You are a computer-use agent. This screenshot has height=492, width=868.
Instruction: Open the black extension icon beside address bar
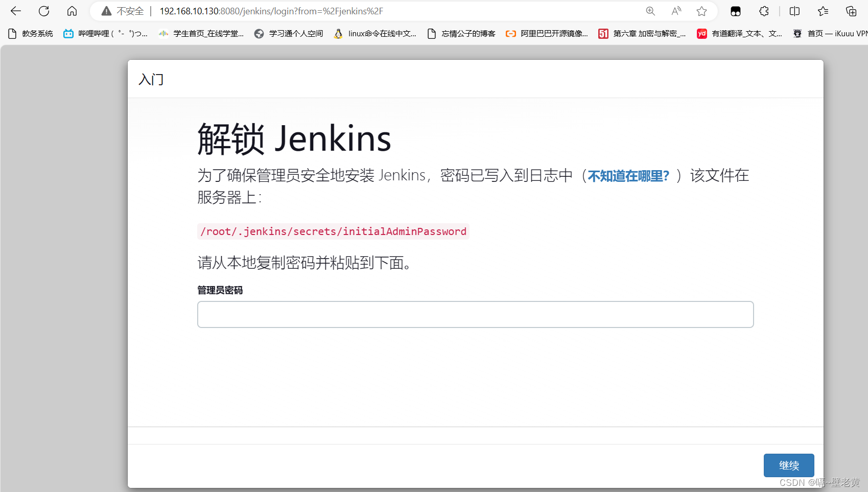click(x=736, y=11)
